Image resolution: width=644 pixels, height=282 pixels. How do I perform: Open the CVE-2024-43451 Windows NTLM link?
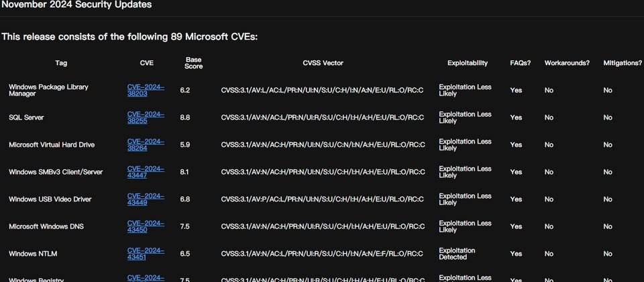point(146,254)
